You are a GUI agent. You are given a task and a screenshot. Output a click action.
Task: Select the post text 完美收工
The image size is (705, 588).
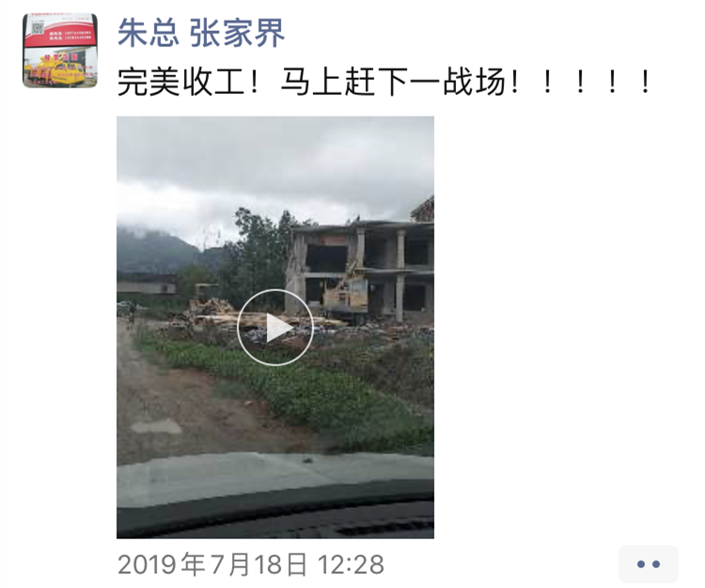180,82
